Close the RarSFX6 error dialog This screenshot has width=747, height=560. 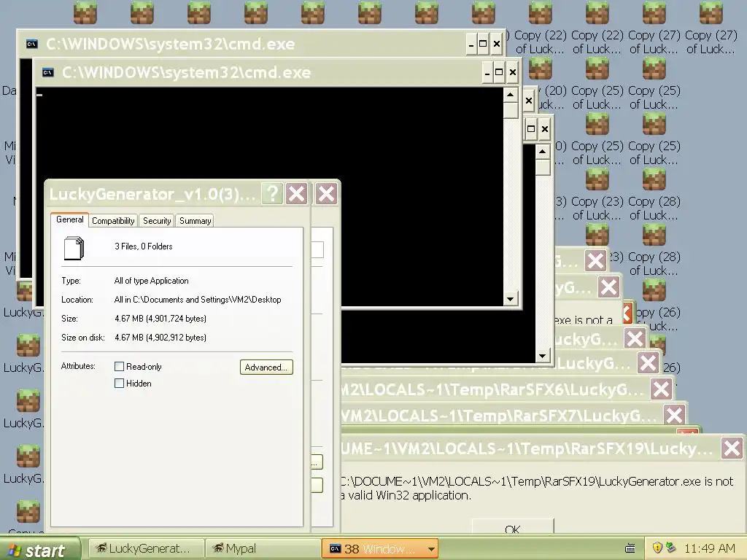tap(661, 389)
